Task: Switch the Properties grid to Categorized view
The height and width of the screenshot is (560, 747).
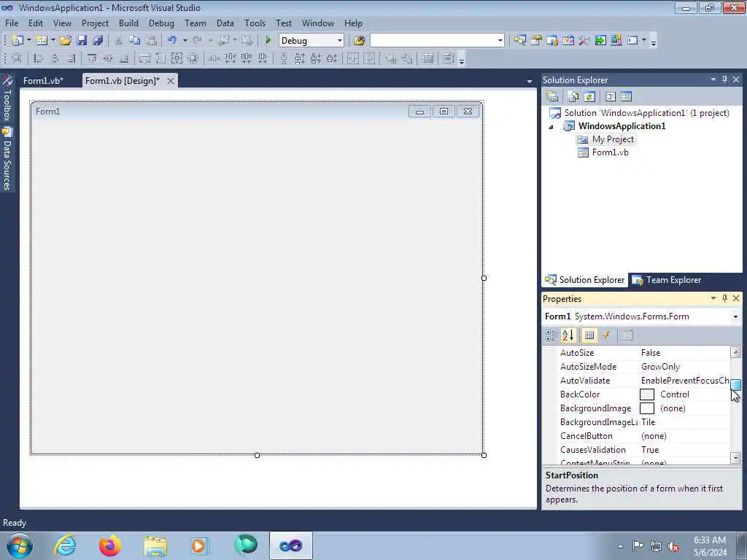Action: click(x=551, y=335)
